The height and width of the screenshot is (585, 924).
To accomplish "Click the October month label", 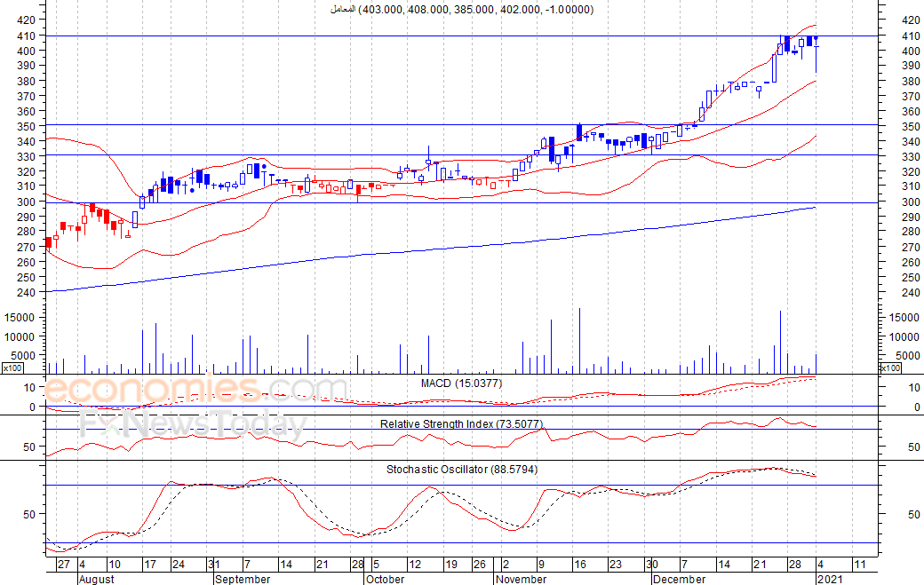I will pyautogui.click(x=385, y=579).
